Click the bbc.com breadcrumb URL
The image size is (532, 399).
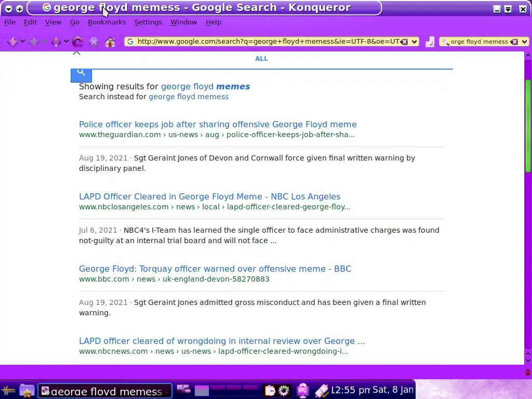(174, 279)
